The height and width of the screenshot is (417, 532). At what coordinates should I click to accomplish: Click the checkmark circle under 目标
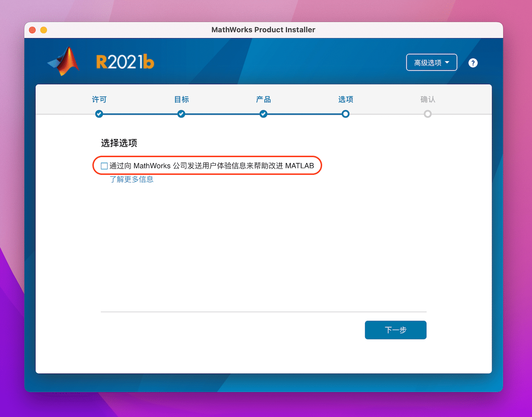pos(181,114)
